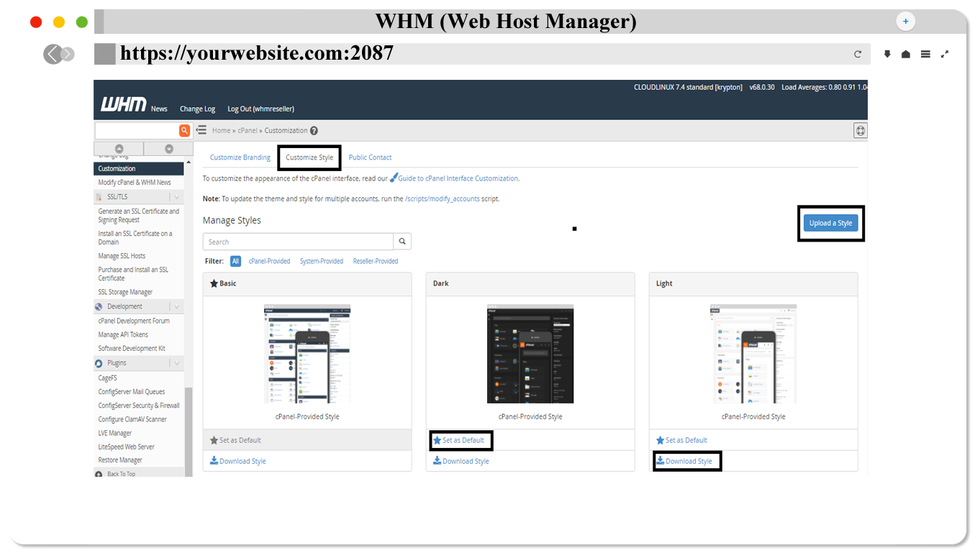Image resolution: width=980 pixels, height=553 pixels.
Task: Download the Light style
Action: click(x=684, y=461)
